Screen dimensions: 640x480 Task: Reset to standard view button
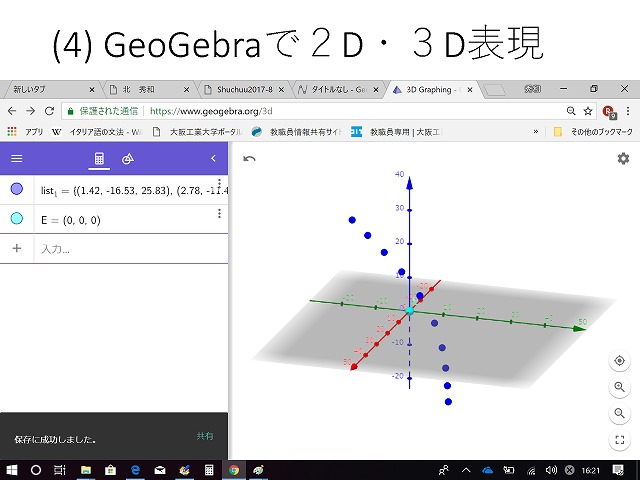point(620,361)
